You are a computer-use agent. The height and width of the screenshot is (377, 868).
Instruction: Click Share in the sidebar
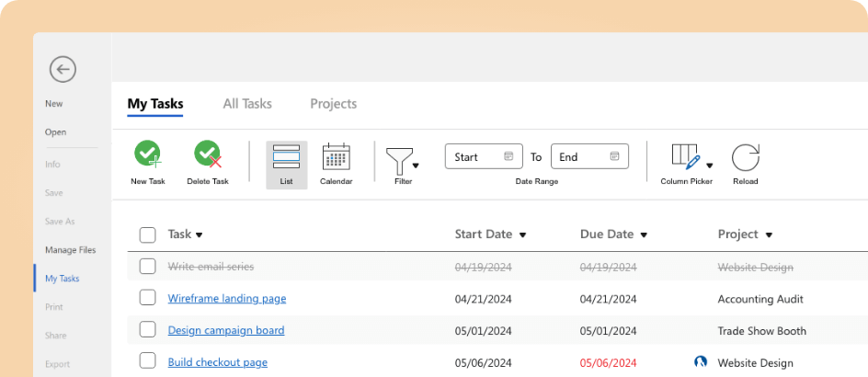pos(56,336)
